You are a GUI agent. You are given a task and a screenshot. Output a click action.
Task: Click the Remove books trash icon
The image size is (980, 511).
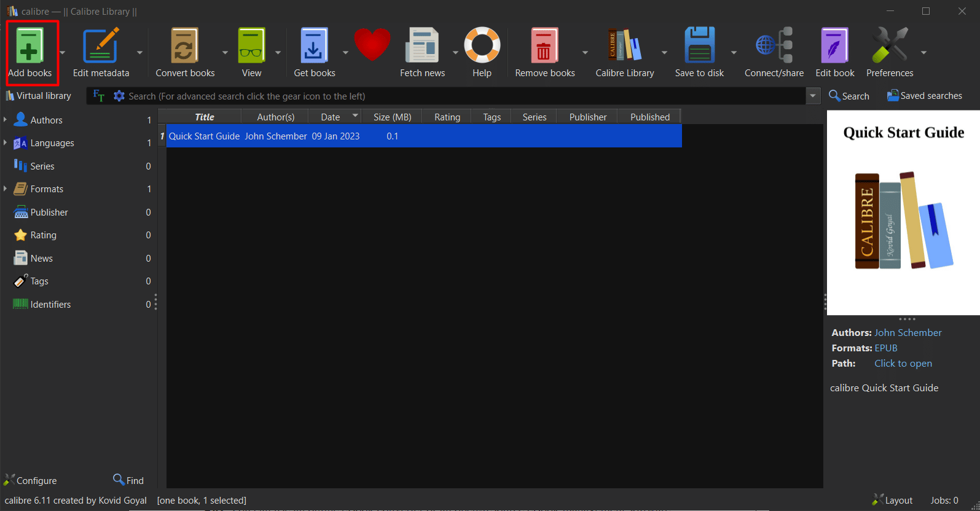(544, 45)
